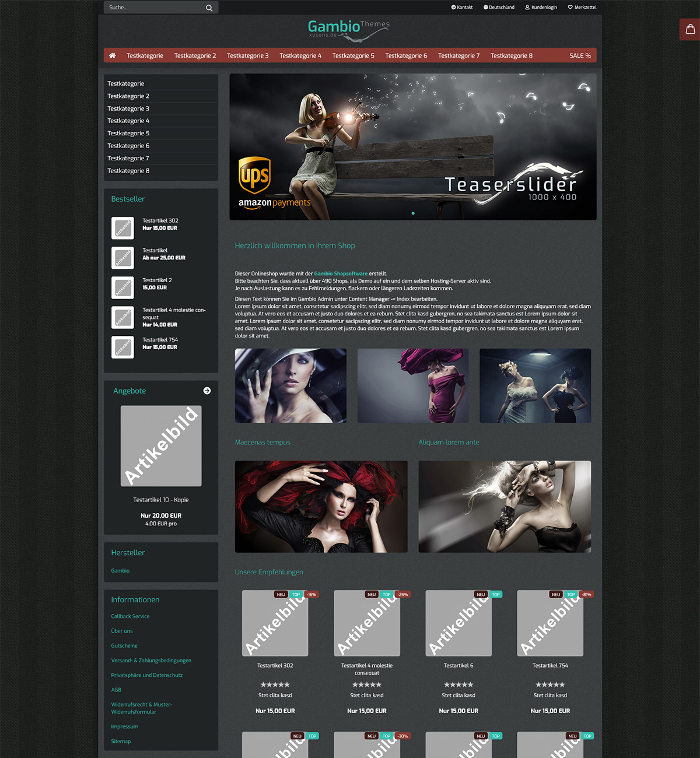
Task: Click the UPS logo on the teaser slider
Action: [256, 174]
